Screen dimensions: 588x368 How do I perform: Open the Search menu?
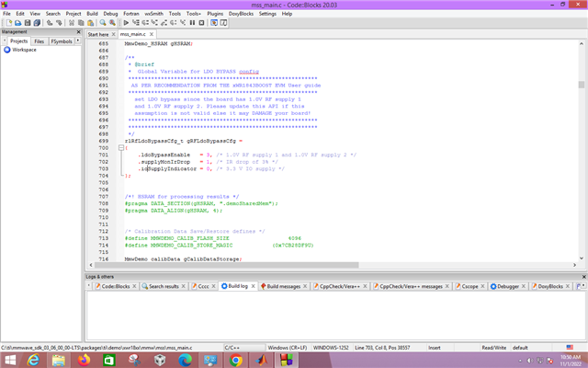(53, 14)
